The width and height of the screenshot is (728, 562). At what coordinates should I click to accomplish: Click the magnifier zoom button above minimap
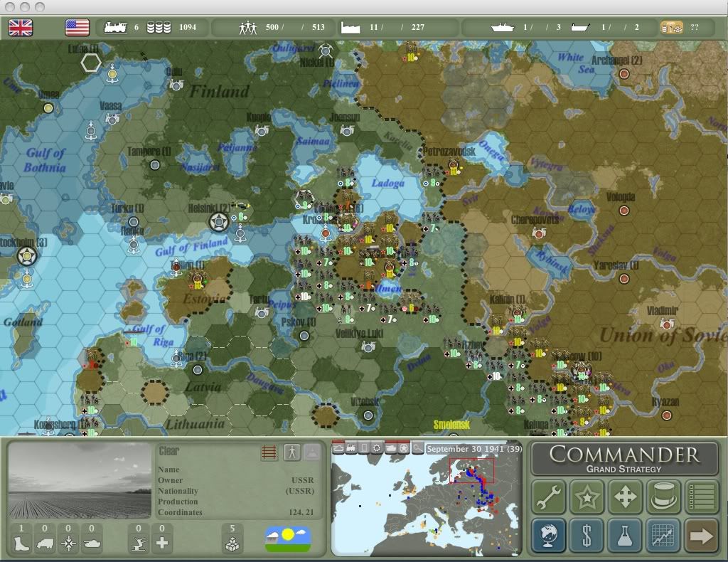pyautogui.click(x=417, y=448)
